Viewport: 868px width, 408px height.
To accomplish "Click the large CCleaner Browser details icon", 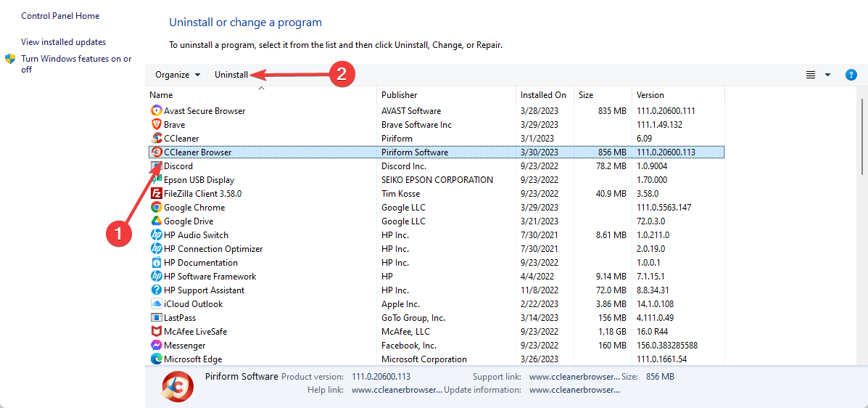I will coord(178,386).
